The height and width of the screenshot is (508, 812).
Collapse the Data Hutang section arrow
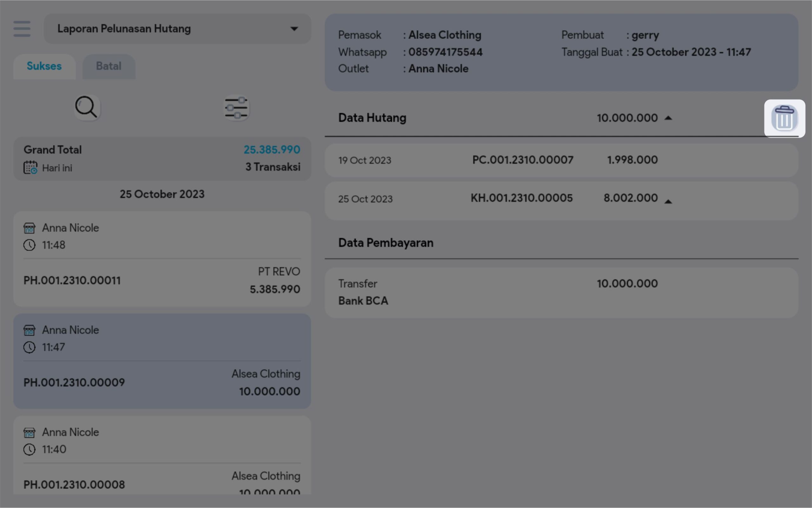(x=668, y=118)
